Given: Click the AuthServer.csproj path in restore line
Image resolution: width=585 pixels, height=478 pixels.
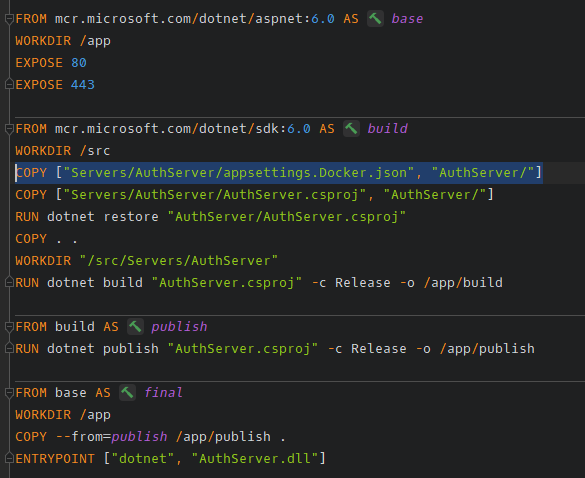Looking at the screenshot, I should point(287,217).
